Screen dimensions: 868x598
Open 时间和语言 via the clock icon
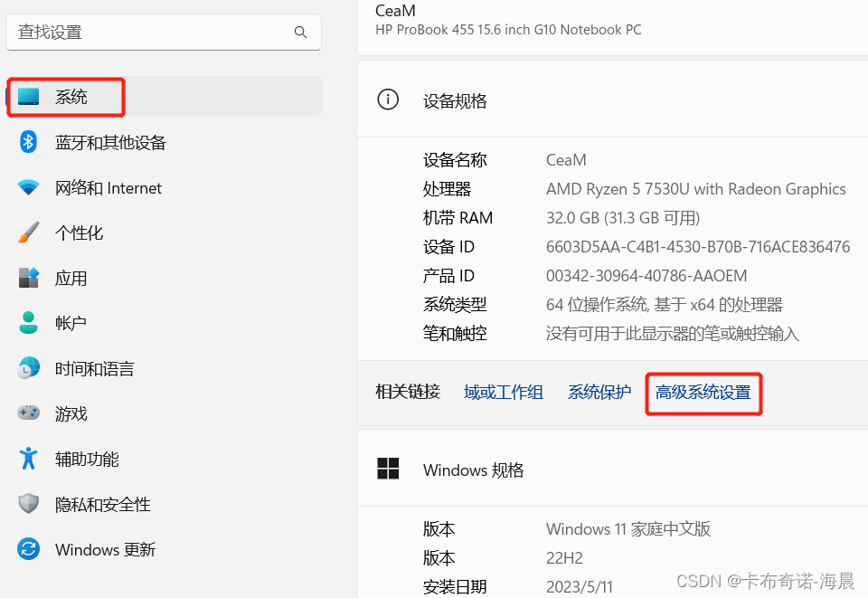(29, 368)
